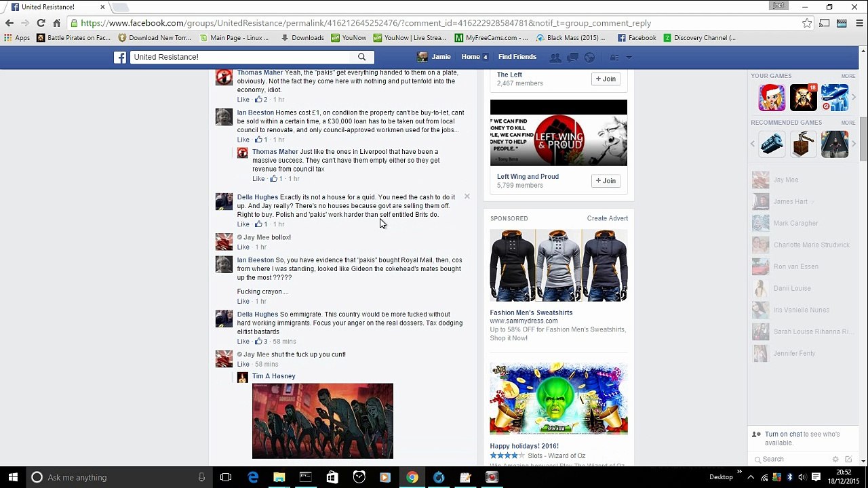This screenshot has height=488, width=868.
Task: Click the browser Home icon
Action: coord(56,23)
